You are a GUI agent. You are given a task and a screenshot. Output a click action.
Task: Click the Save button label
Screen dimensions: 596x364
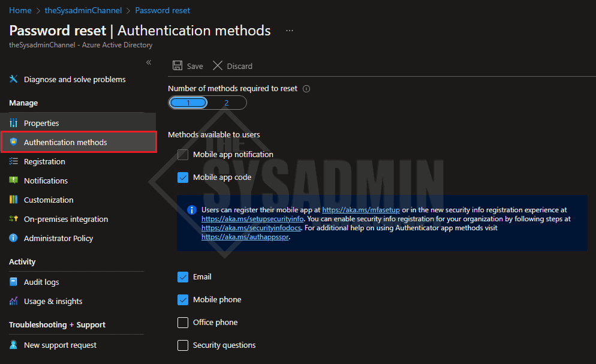[x=195, y=66]
